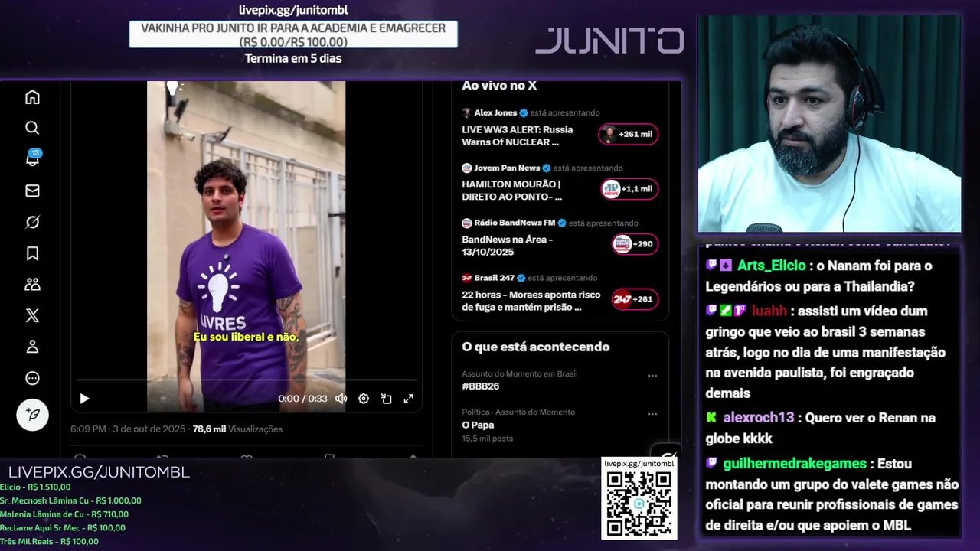Open the Home icon in X sidebar
Image resolution: width=980 pixels, height=551 pixels.
click(32, 97)
